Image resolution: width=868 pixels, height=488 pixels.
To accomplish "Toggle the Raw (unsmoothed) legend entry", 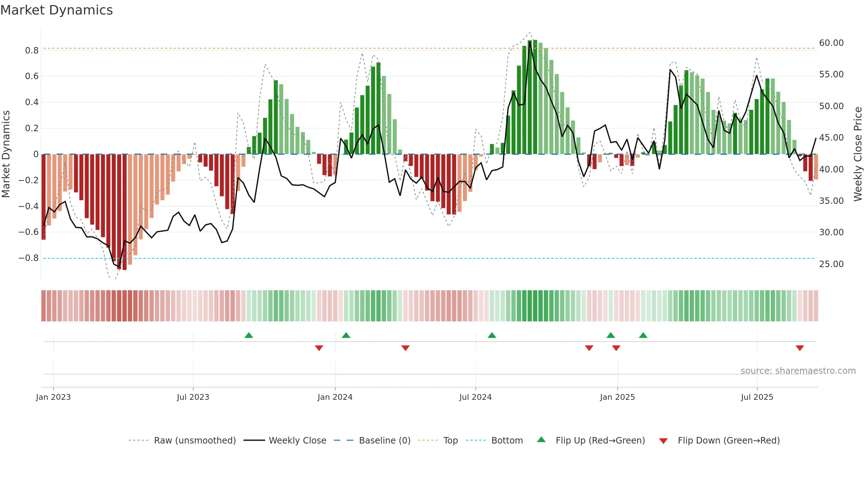I will point(182,440).
